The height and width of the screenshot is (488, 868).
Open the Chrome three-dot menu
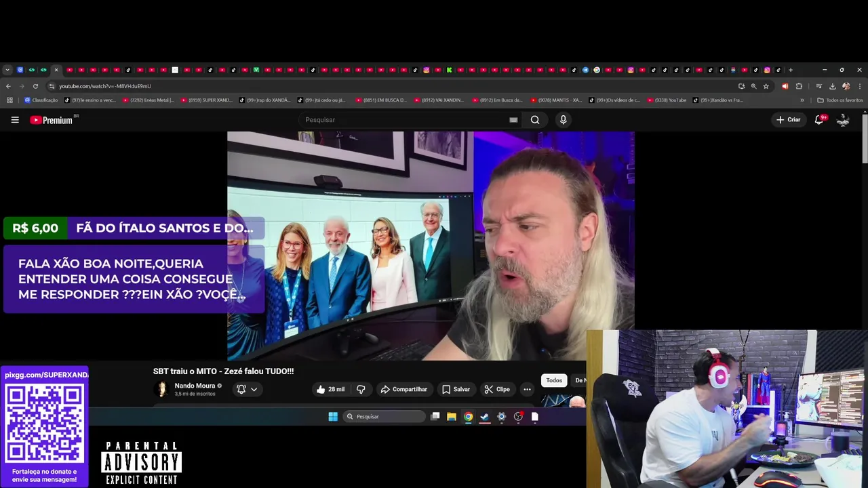click(x=860, y=86)
